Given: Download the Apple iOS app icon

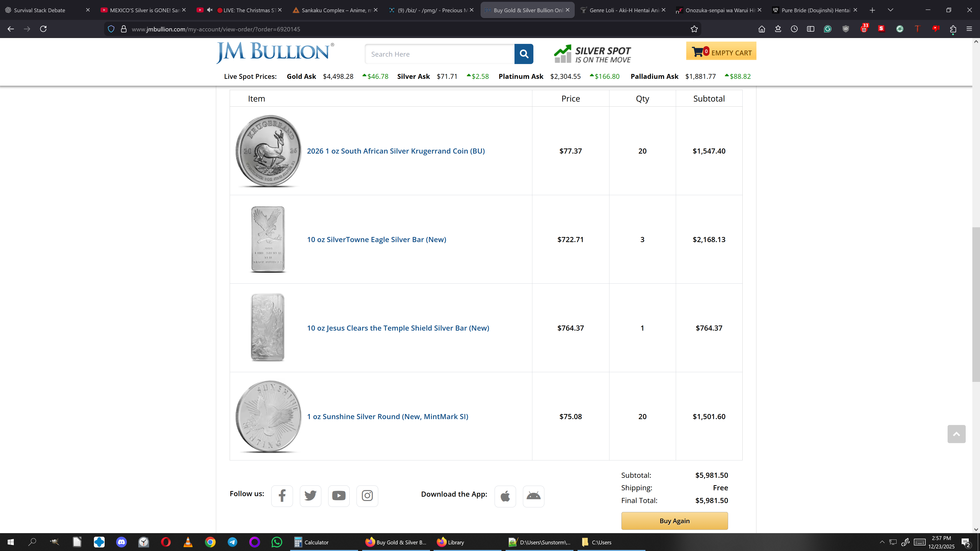Looking at the screenshot, I should coord(505,496).
